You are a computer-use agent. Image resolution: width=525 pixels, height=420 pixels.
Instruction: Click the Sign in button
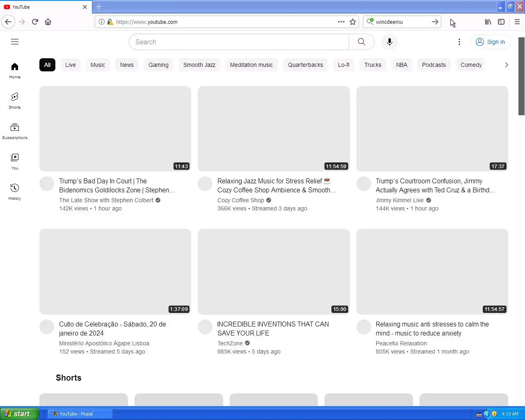[x=491, y=42]
